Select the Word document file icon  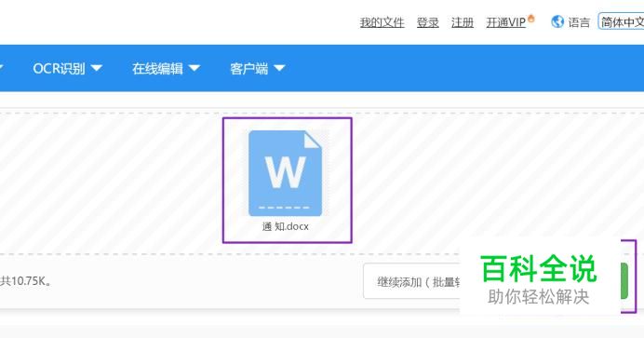click(x=285, y=173)
